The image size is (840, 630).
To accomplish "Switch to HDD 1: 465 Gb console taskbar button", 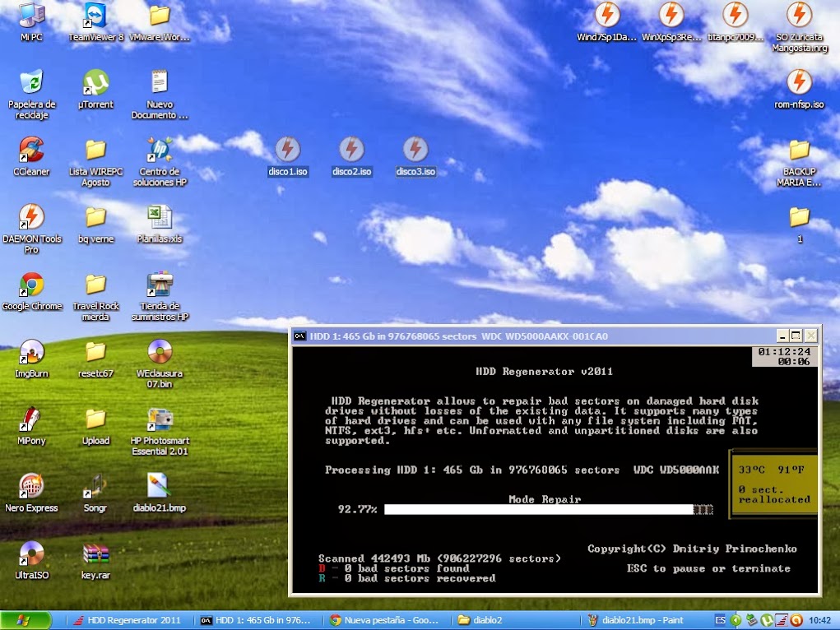I will click(x=256, y=620).
